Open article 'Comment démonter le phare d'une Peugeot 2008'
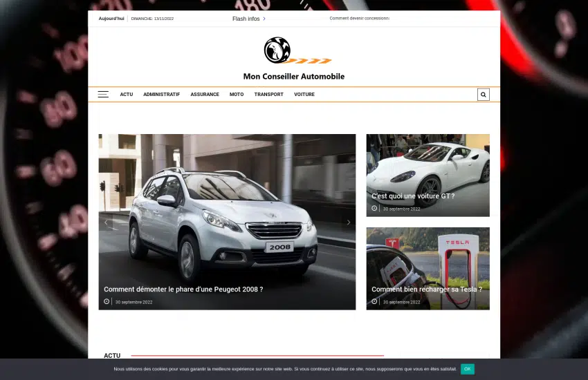588x380 pixels. coord(183,289)
